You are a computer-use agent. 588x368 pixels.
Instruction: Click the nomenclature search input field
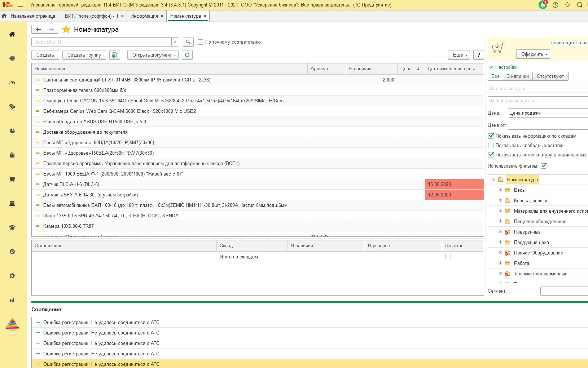101,42
